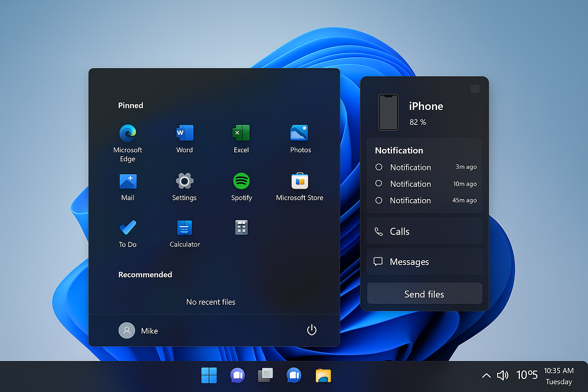This screenshot has height=392, width=588.
Task: Click the chat bubble icon beside Messages
Action: tap(378, 261)
